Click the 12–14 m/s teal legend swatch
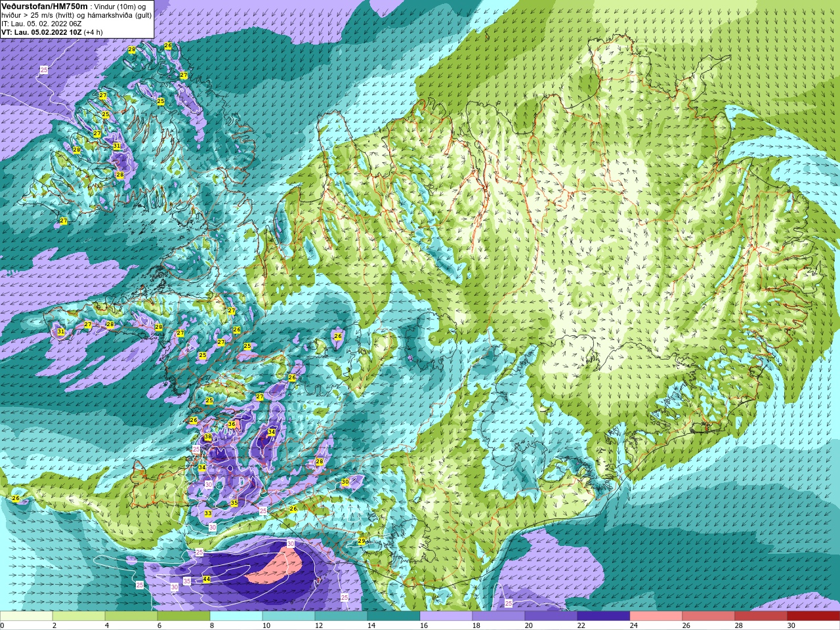Screen dimensions: 840x630 click(341, 616)
